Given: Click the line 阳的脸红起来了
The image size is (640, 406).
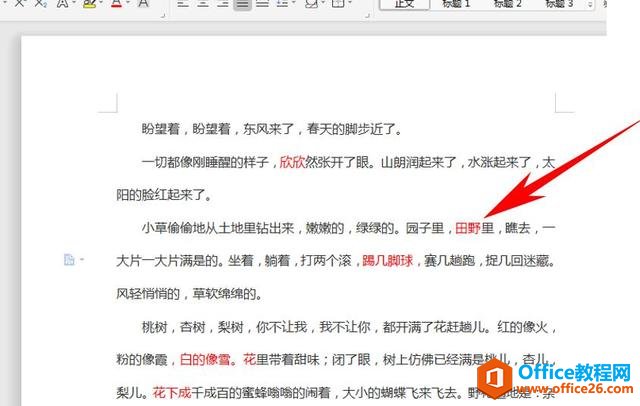Looking at the screenshot, I should pos(164,195).
